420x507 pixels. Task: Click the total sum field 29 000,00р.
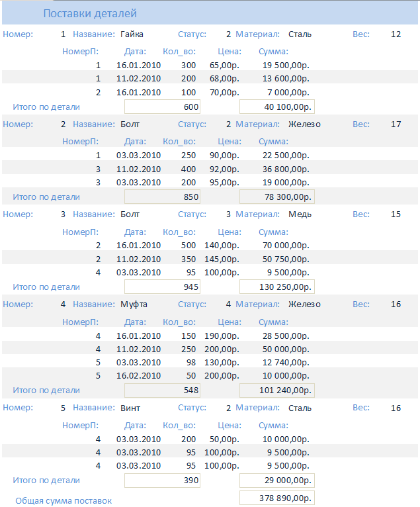pos(276,481)
